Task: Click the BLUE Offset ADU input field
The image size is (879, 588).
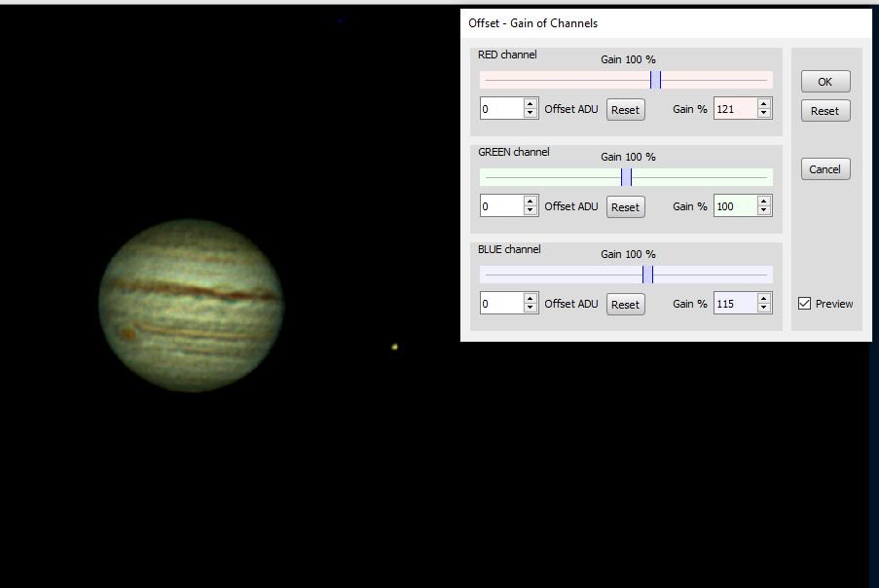Action: coord(501,304)
